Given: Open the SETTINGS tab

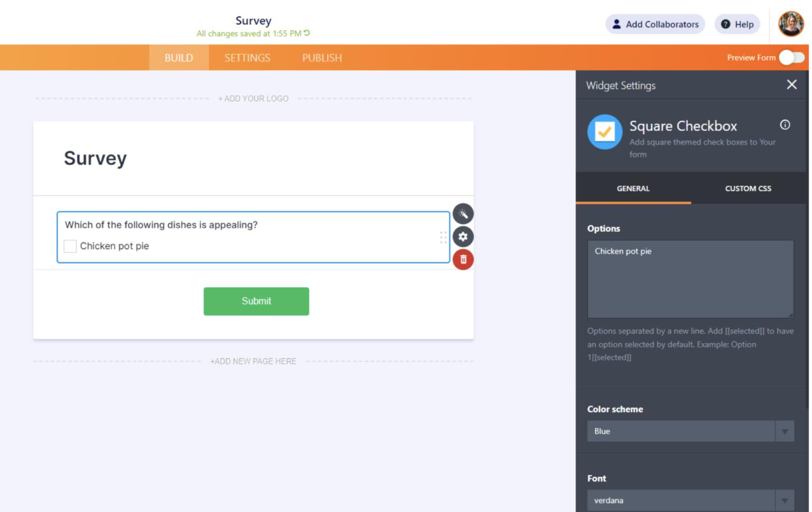Looking at the screenshot, I should (x=247, y=58).
